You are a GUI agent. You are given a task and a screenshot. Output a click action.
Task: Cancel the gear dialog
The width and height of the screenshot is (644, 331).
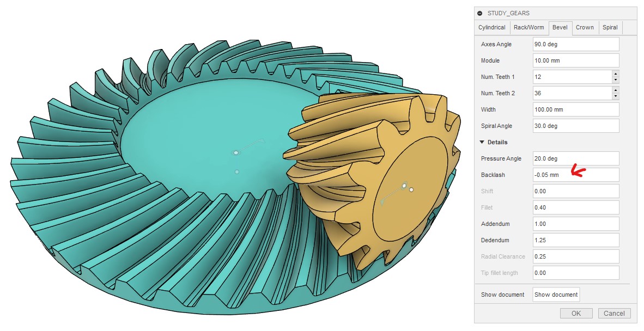click(x=614, y=313)
